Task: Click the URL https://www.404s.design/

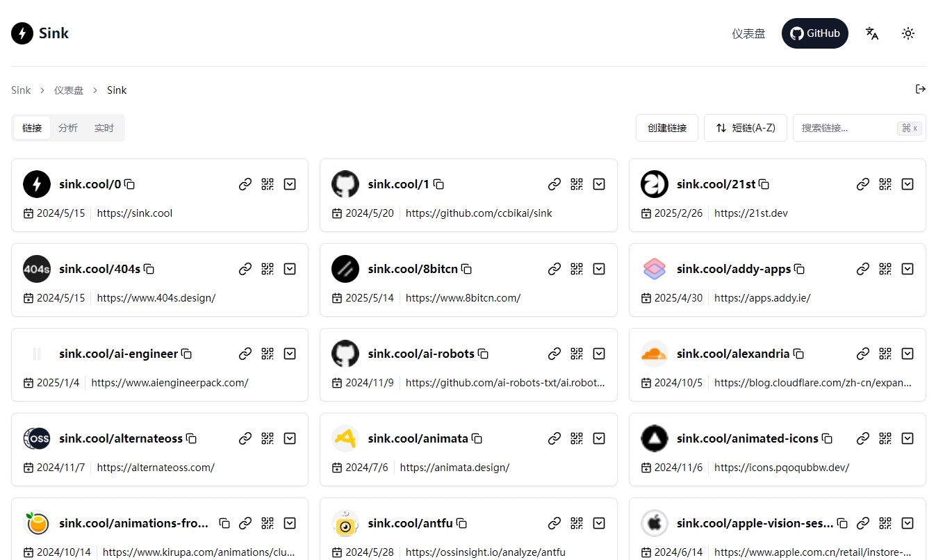Action: (156, 298)
